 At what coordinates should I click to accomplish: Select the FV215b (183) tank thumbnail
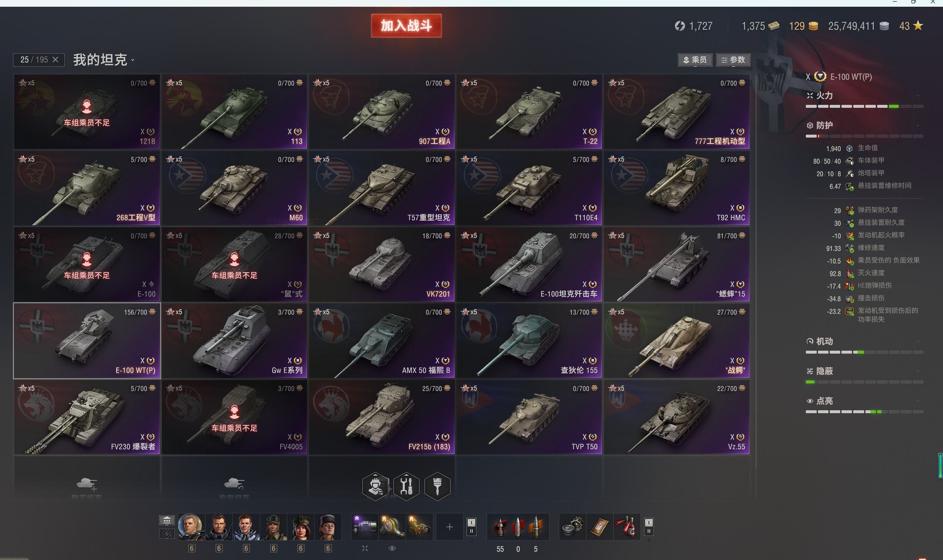point(382,417)
